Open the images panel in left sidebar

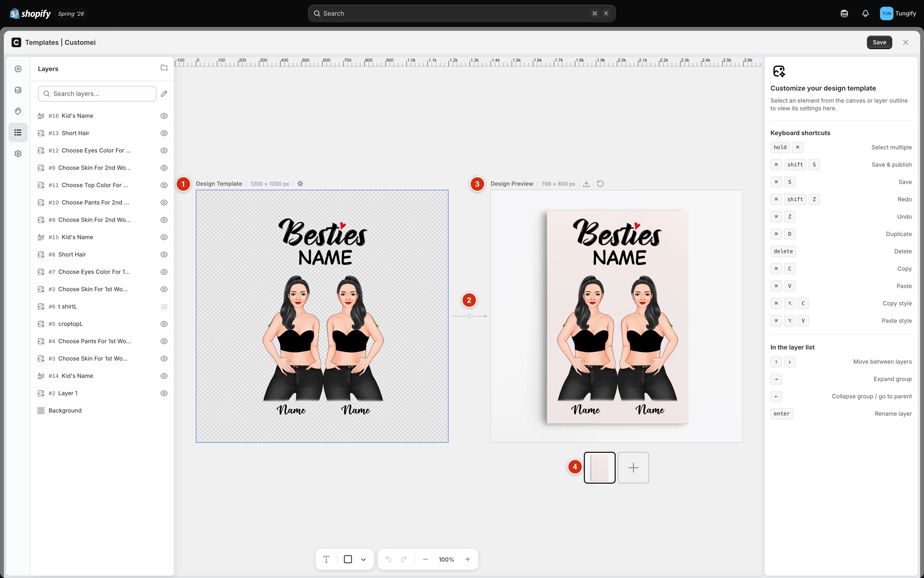[18, 90]
